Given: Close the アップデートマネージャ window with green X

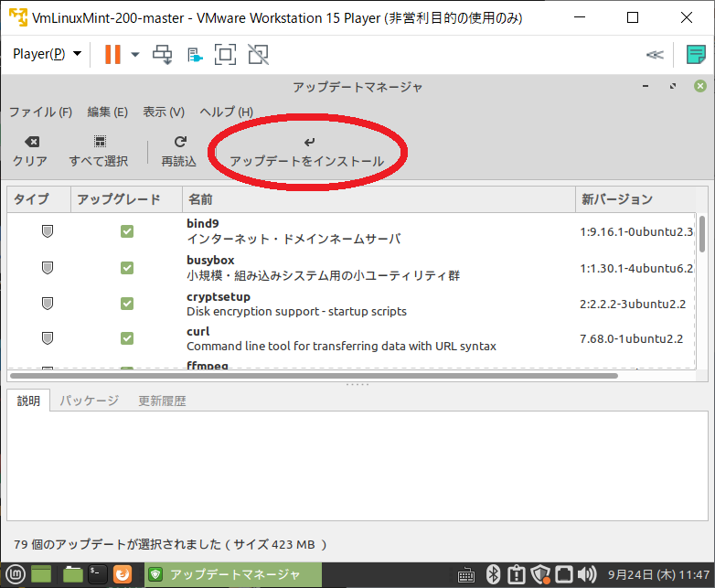Looking at the screenshot, I should point(700,86).
